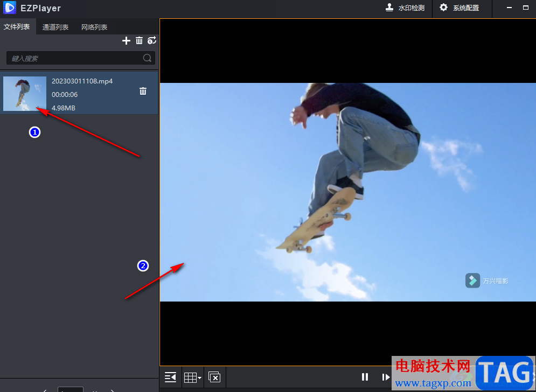Click the duration text 00:00:06
The width and height of the screenshot is (536, 392).
[x=65, y=94]
